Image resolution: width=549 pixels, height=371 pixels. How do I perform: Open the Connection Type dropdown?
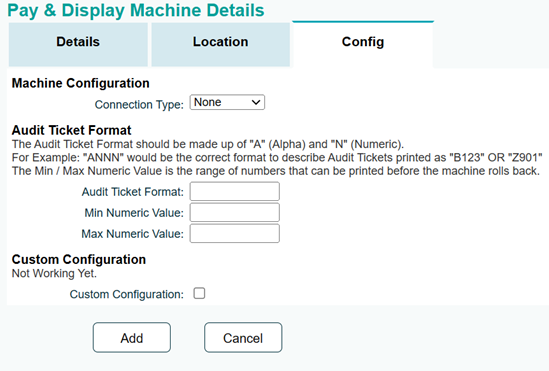click(227, 102)
